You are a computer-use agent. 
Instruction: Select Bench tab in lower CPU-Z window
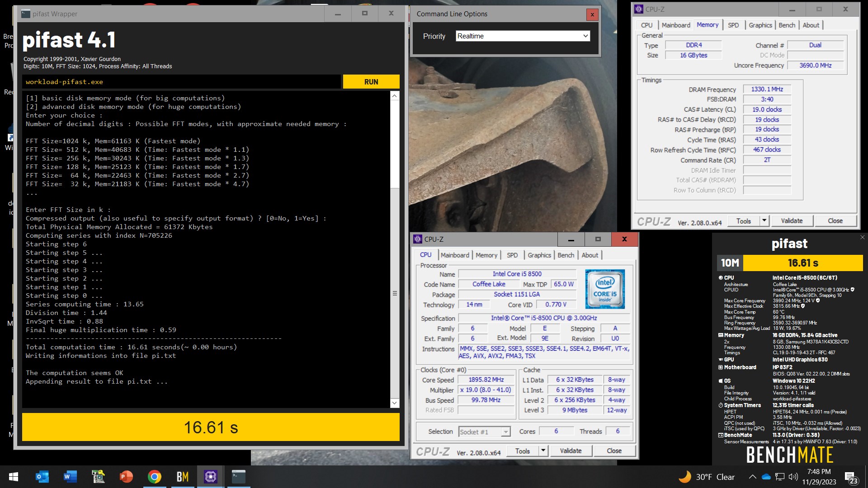click(566, 255)
